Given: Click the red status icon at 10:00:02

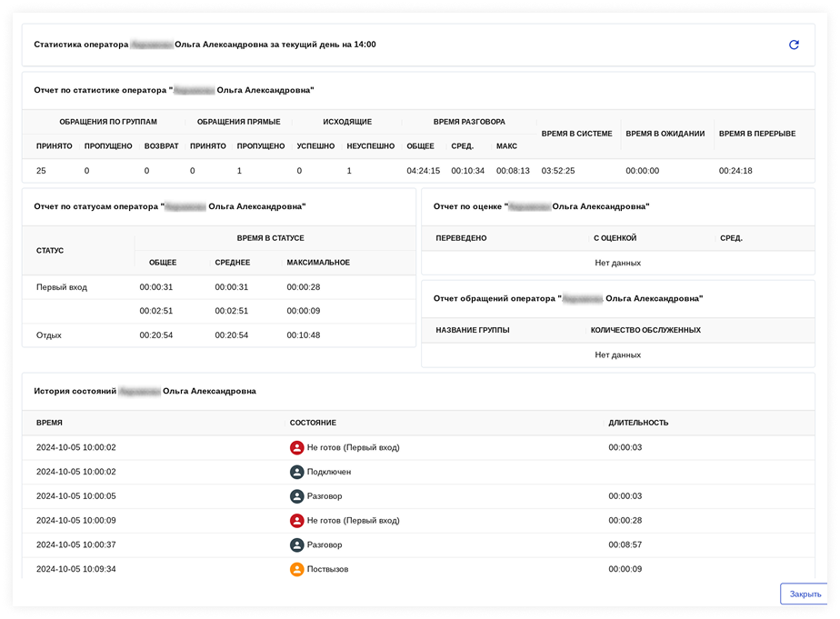Looking at the screenshot, I should coord(296,447).
